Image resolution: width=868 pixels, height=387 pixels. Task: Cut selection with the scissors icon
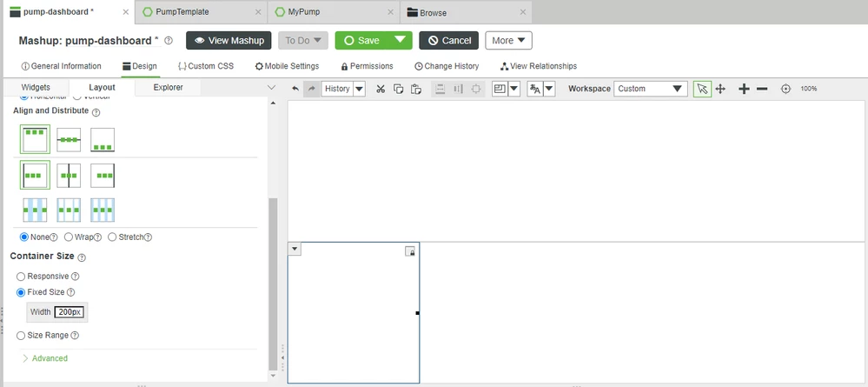click(381, 89)
